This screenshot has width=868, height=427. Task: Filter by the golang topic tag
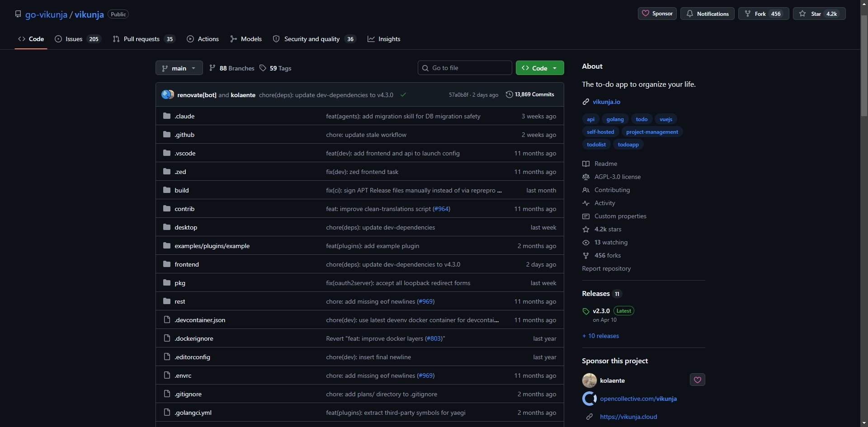pyautogui.click(x=615, y=119)
